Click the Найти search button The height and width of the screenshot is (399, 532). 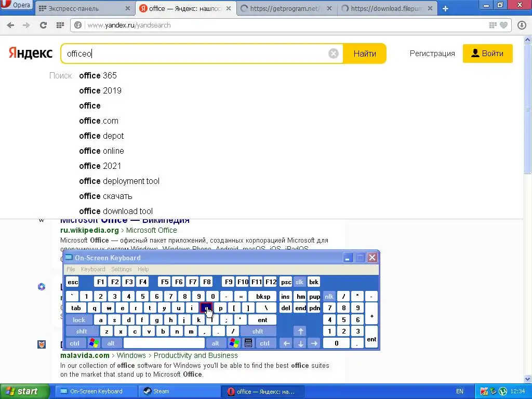pos(365,54)
